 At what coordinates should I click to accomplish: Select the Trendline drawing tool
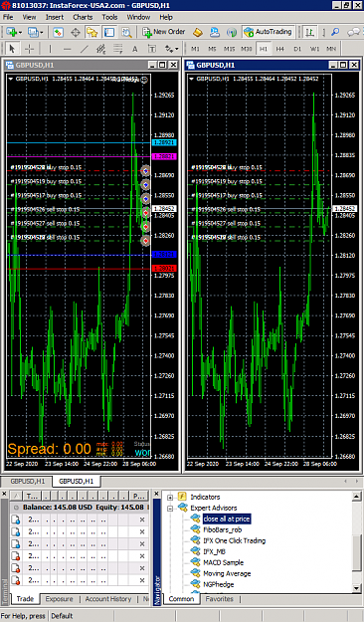(85, 49)
